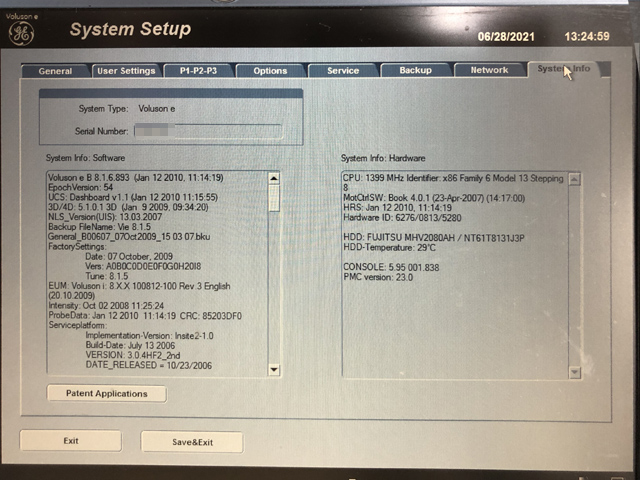The image size is (640, 480).
Task: Select 'Backup FileName: Vie 8.1.5' line
Action: (100, 227)
